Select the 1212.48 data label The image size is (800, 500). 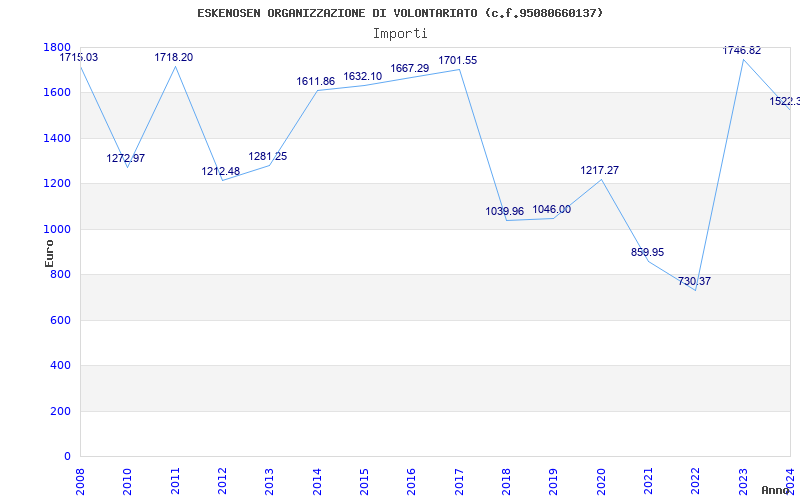point(220,171)
